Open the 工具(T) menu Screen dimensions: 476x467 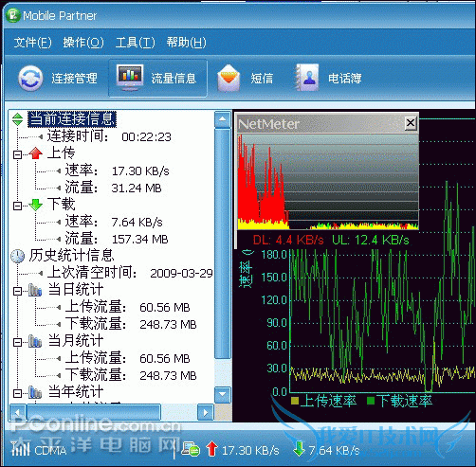point(135,42)
